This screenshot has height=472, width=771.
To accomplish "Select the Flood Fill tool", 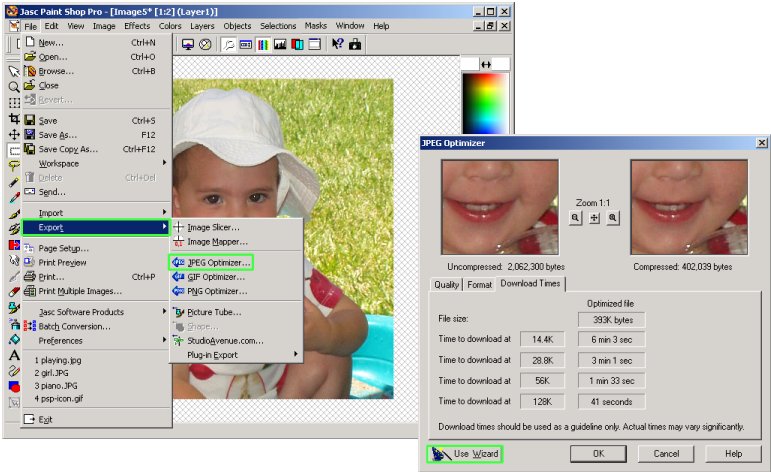I will coord(14,339).
